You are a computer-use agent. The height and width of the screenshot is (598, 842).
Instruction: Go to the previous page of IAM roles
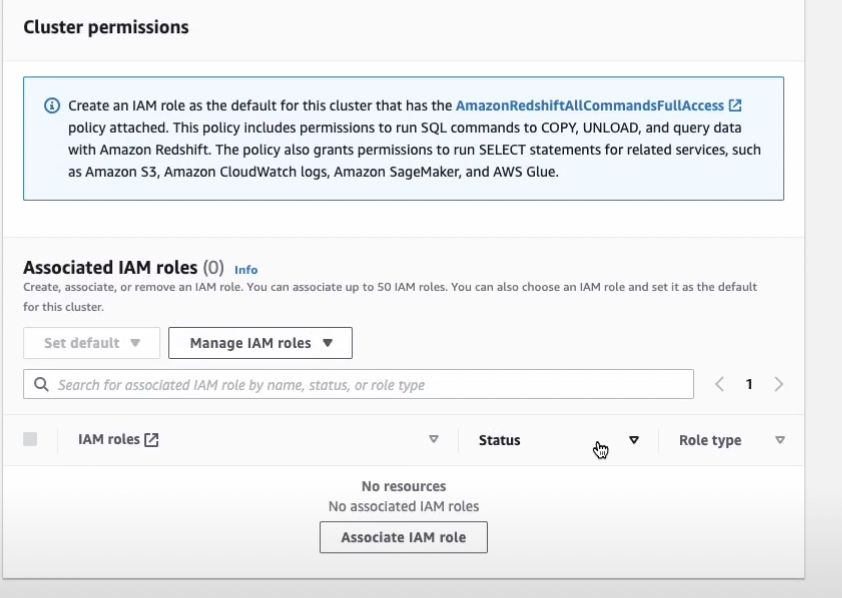pyautogui.click(x=719, y=384)
